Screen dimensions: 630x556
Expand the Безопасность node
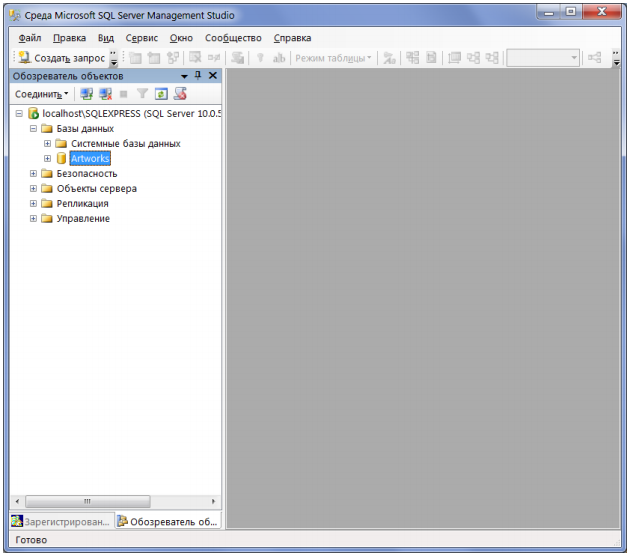[33, 174]
